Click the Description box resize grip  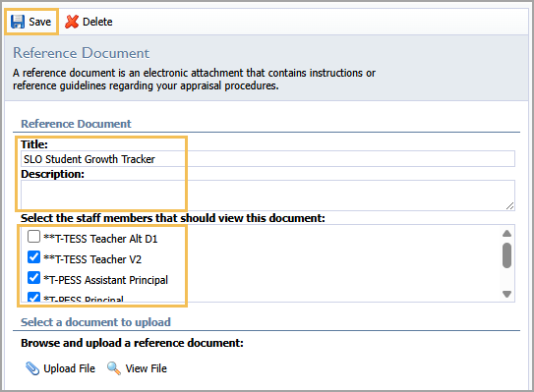pos(509,205)
